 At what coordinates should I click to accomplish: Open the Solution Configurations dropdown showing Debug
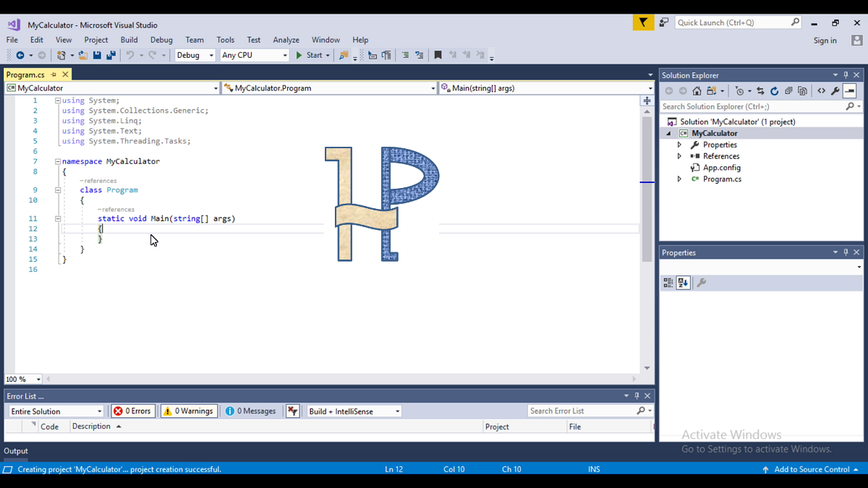(195, 54)
